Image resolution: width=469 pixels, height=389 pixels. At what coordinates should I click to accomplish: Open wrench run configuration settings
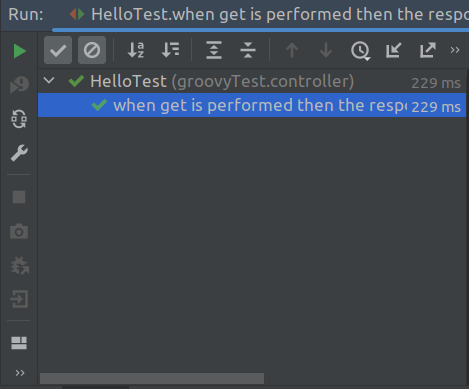19,153
